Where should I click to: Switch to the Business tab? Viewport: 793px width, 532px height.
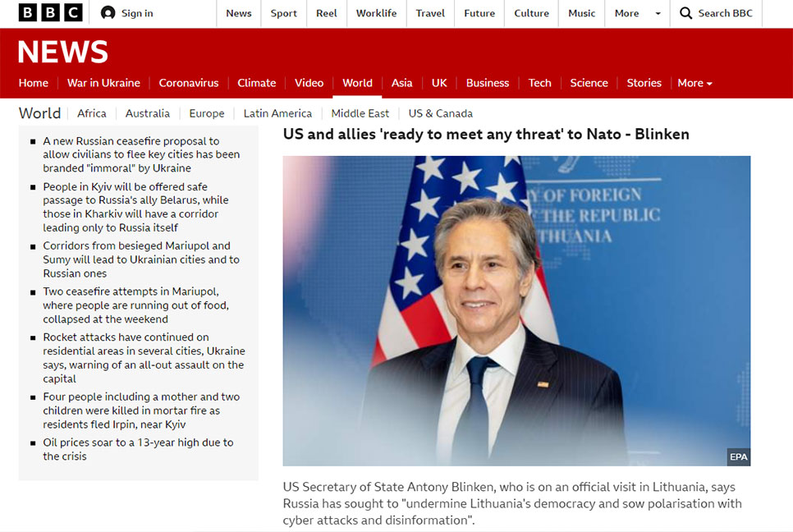tap(488, 83)
